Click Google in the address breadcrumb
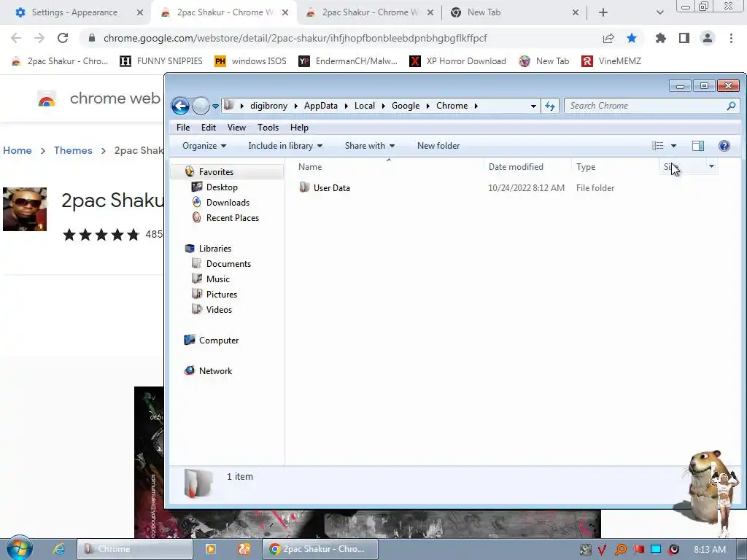The image size is (747, 560). (x=406, y=106)
